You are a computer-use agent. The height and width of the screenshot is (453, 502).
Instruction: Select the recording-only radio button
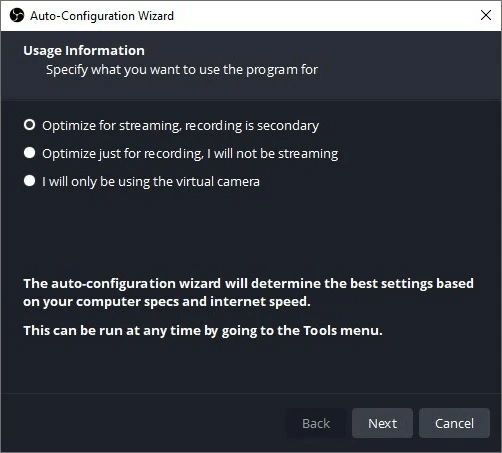[29, 153]
